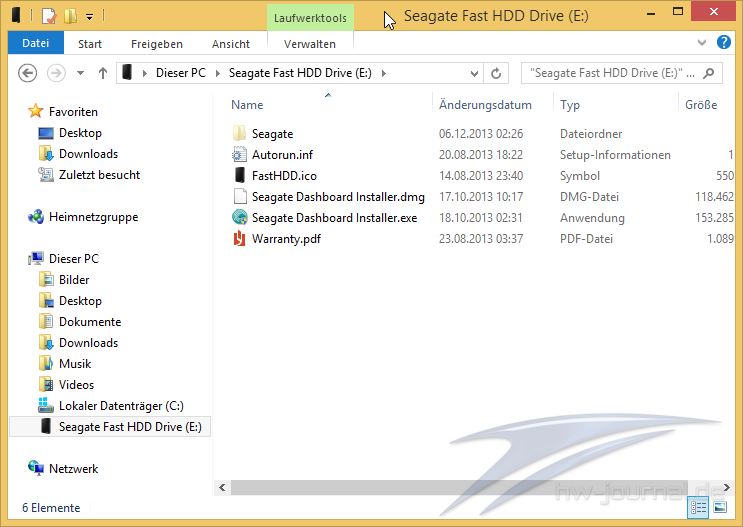Open the Verwalten ribbon tab

point(309,44)
